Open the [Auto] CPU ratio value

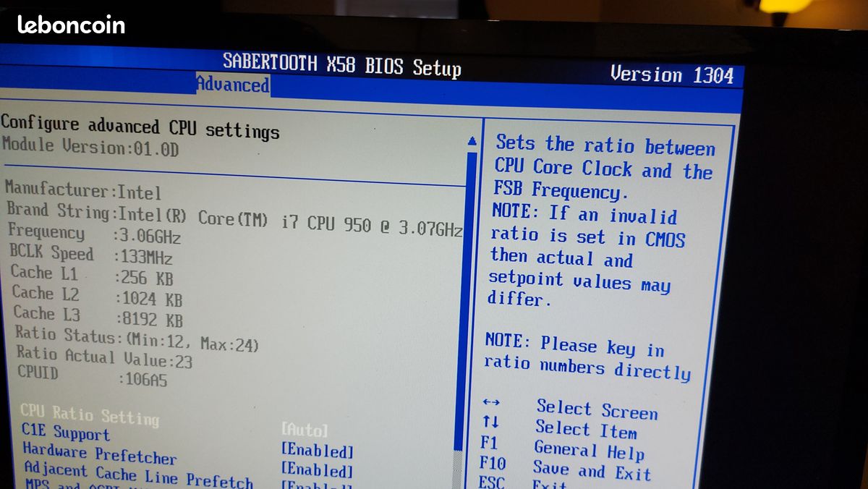[x=305, y=430]
